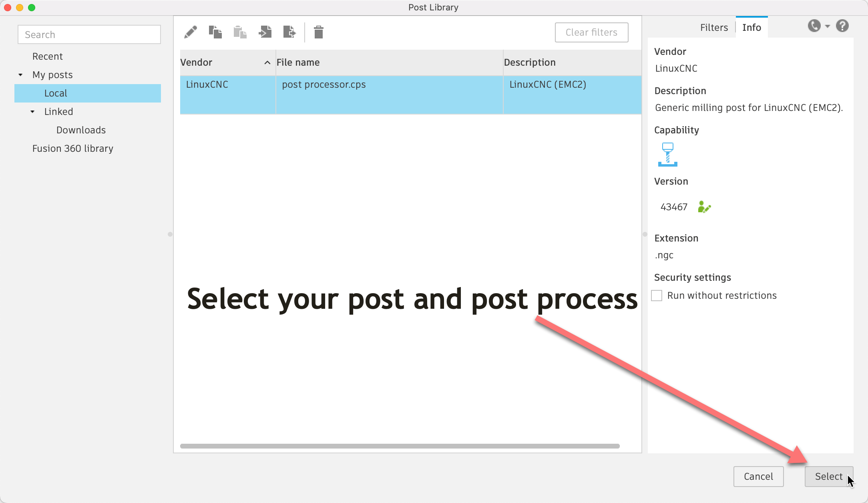Switch to the Filters tab

[714, 27]
